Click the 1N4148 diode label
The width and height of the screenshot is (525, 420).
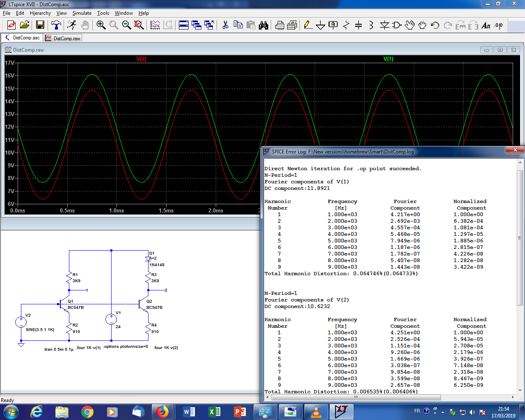[x=157, y=265]
